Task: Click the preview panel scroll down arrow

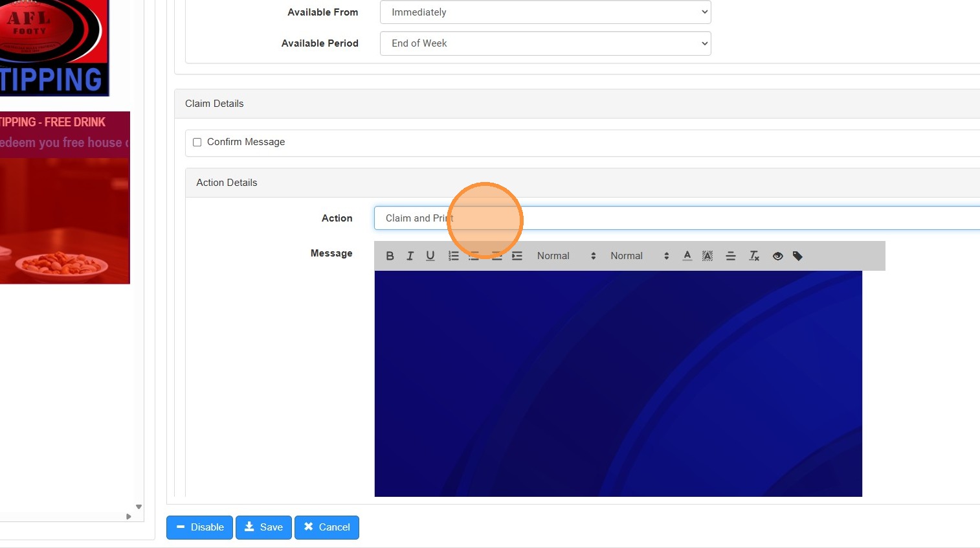Action: [139, 507]
